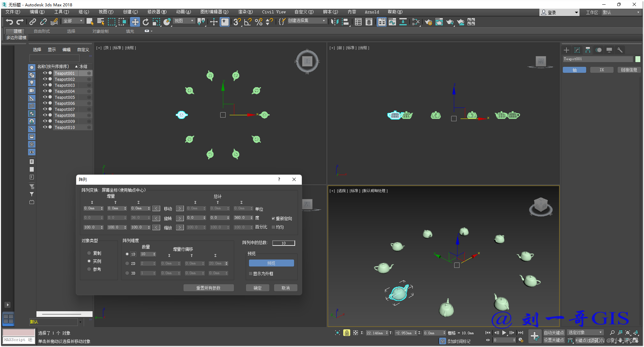The width and height of the screenshot is (644, 347).
Task: Click the Teapot001 object color swatch
Action: point(638,59)
